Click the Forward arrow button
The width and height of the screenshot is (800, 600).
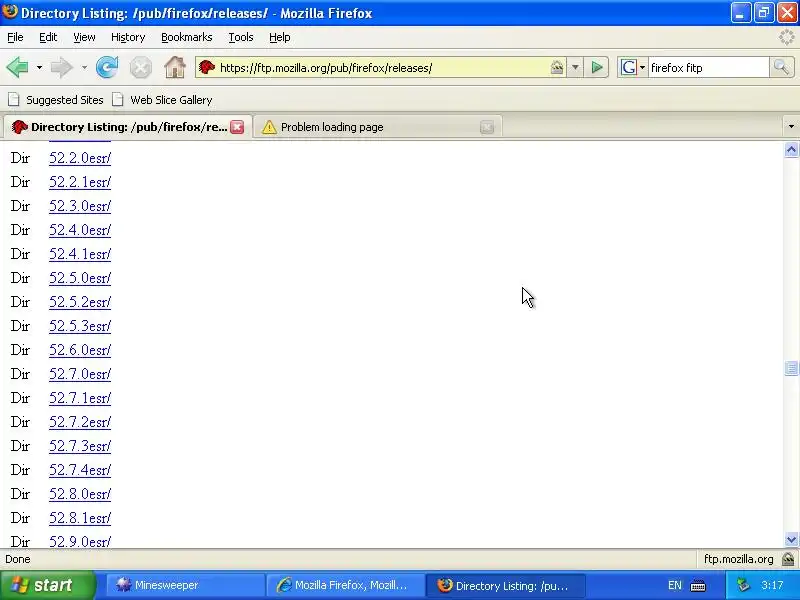(x=62, y=67)
